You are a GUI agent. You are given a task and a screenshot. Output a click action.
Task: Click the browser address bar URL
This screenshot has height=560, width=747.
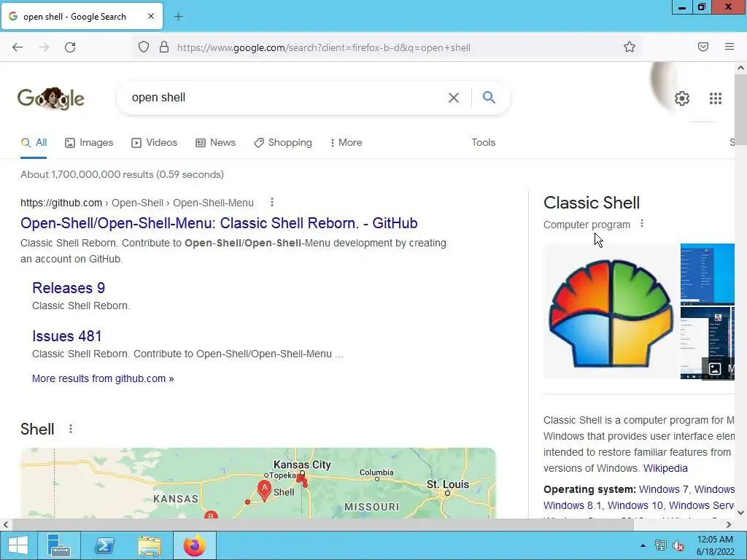point(323,47)
